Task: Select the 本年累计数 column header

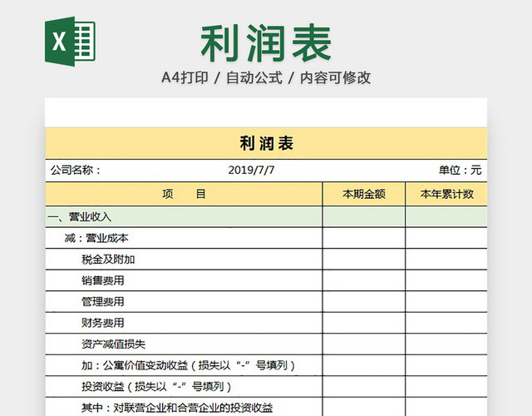Action: click(446, 194)
